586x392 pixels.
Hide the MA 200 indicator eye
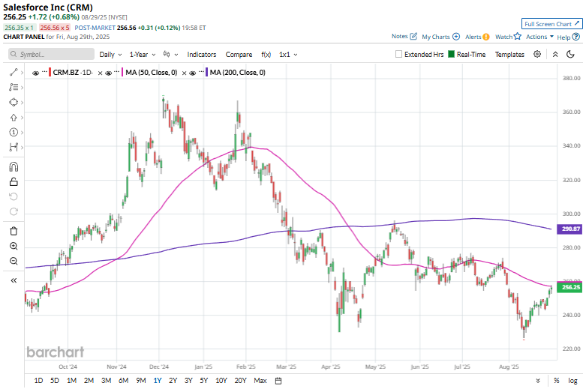pyautogui.click(x=193, y=73)
